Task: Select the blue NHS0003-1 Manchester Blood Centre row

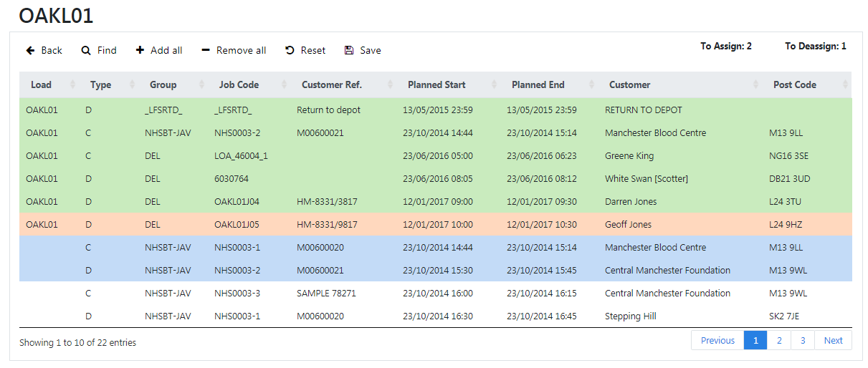Action: (x=436, y=247)
